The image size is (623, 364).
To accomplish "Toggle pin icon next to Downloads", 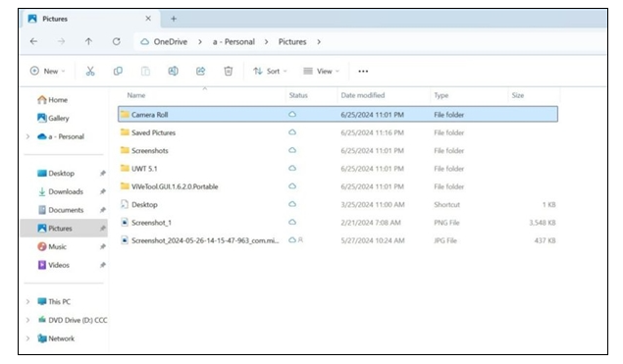I will tap(102, 191).
